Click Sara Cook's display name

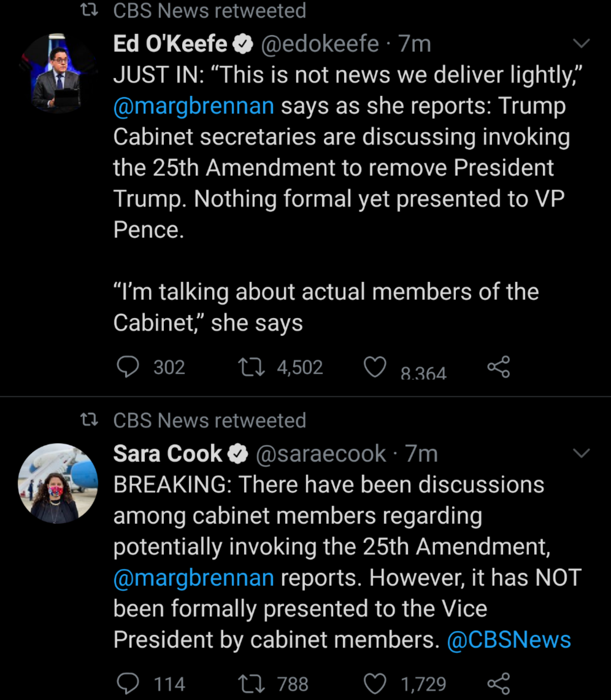point(168,454)
